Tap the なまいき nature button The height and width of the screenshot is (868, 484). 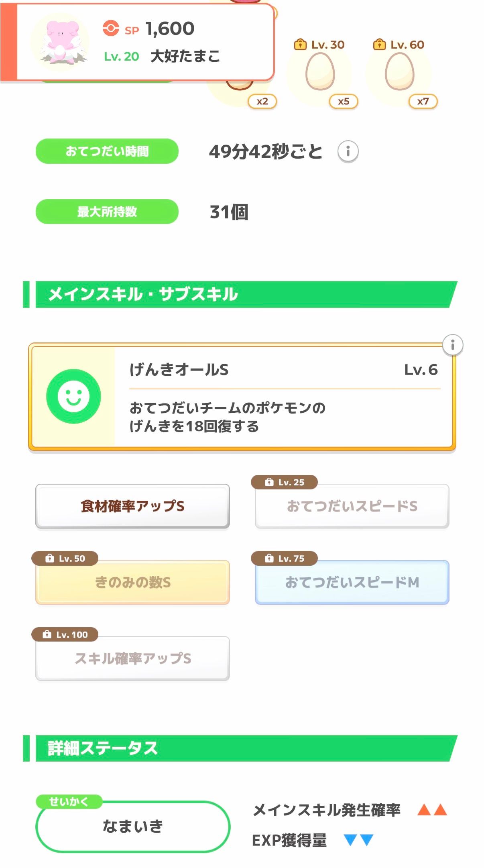tap(132, 826)
